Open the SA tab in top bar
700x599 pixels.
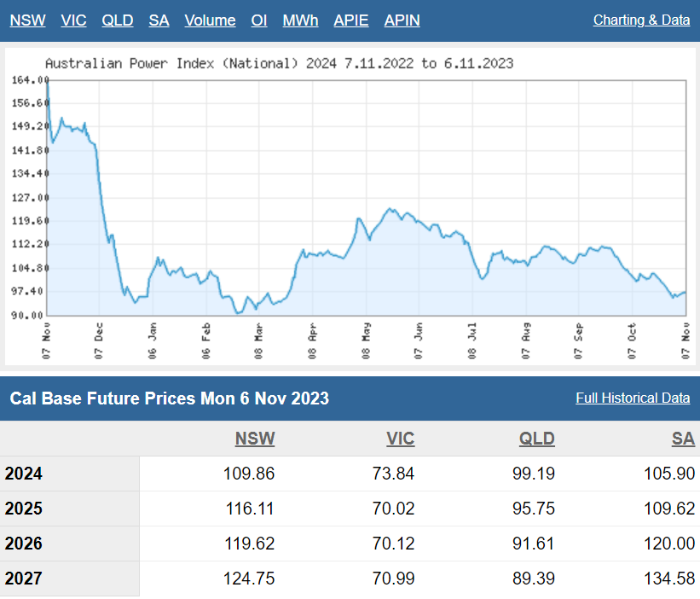(x=159, y=20)
